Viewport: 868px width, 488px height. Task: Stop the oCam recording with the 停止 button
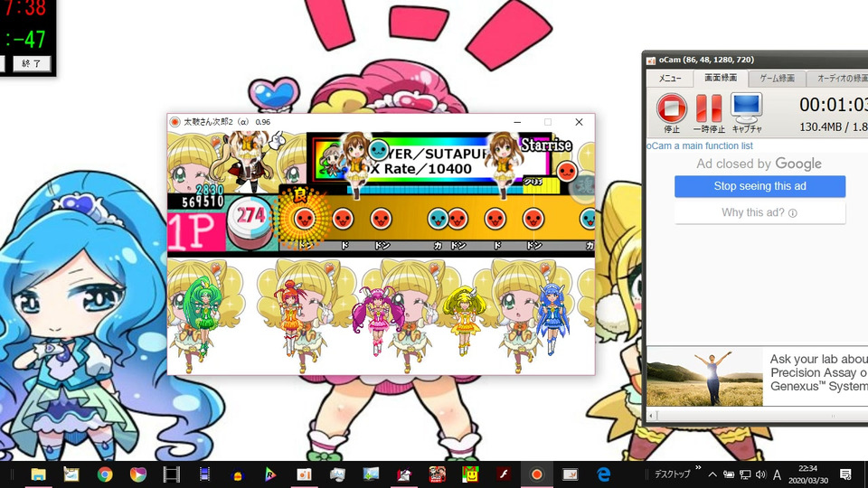(x=672, y=113)
